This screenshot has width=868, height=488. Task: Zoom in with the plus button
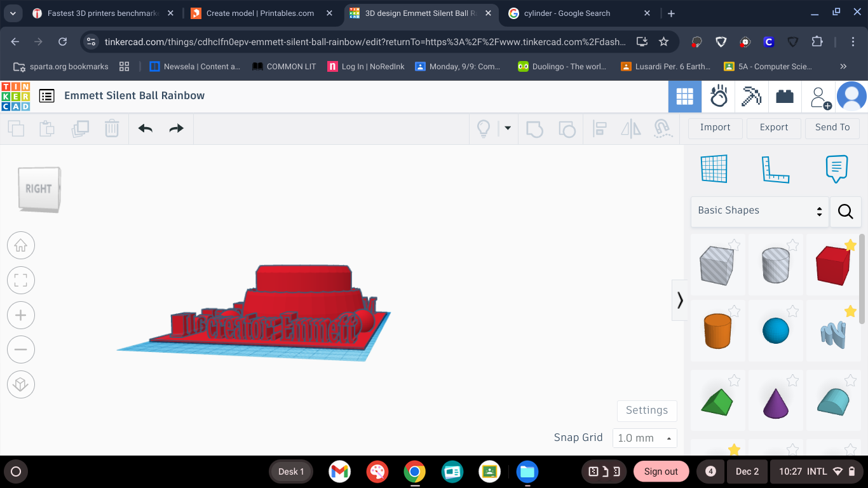[21, 315]
